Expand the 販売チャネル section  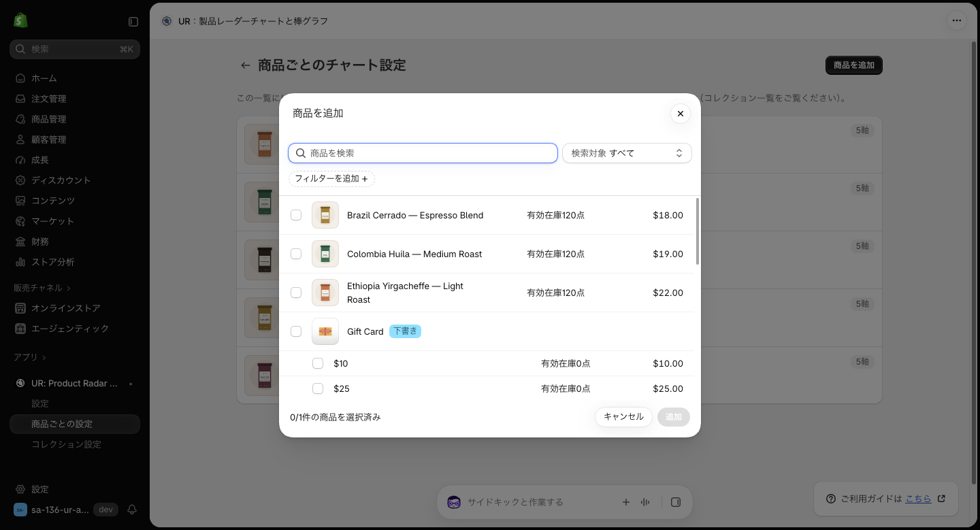tap(42, 288)
